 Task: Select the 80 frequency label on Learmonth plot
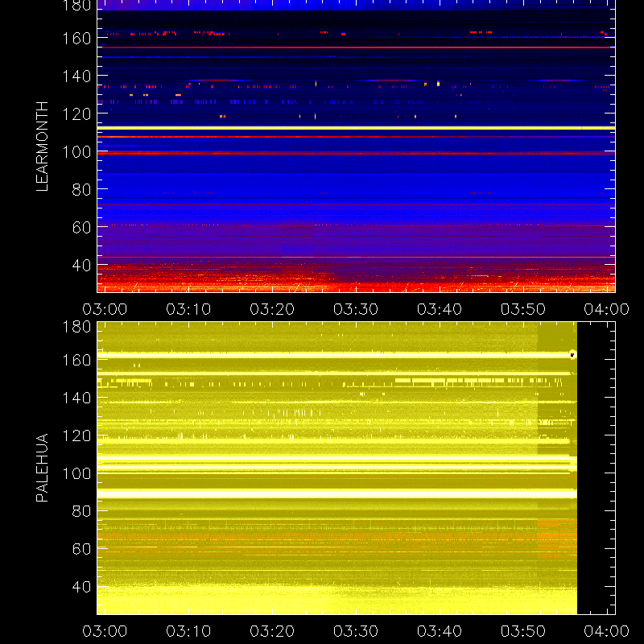[81, 190]
